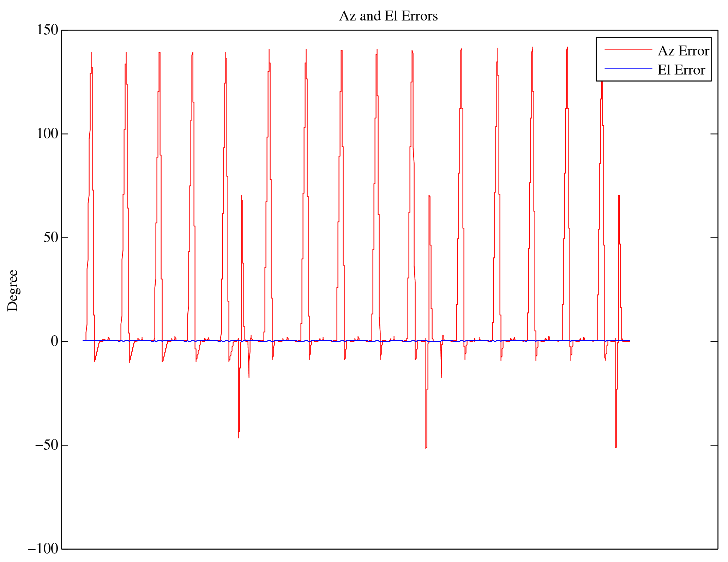This screenshot has height=562, width=728.
Task: Select the 'El Error' legend label
Action: point(681,70)
